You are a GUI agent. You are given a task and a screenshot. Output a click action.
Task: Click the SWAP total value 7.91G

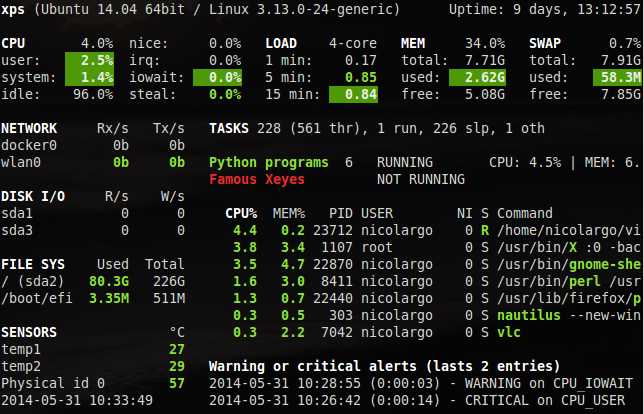621,60
